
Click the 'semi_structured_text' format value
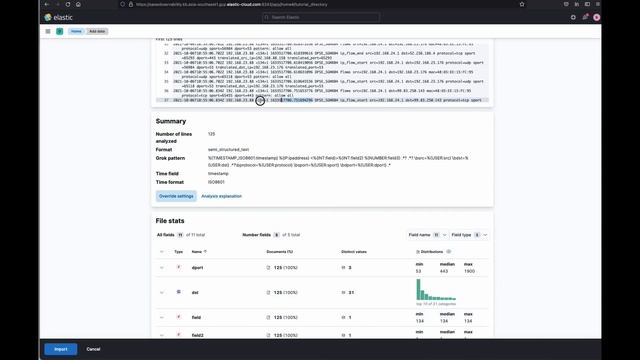point(228,149)
